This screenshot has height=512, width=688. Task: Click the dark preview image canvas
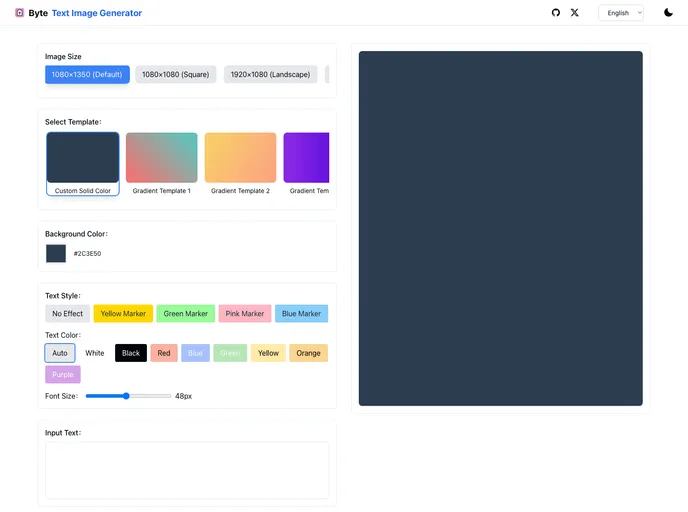click(501, 228)
